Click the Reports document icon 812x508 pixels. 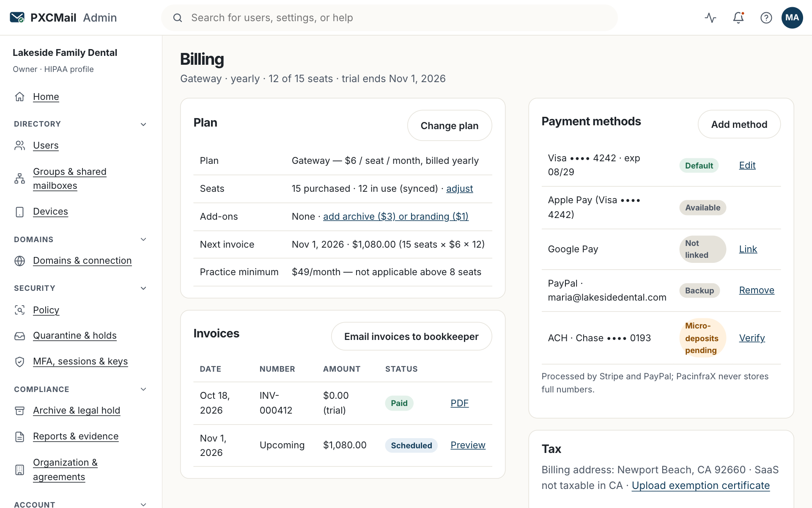click(19, 436)
